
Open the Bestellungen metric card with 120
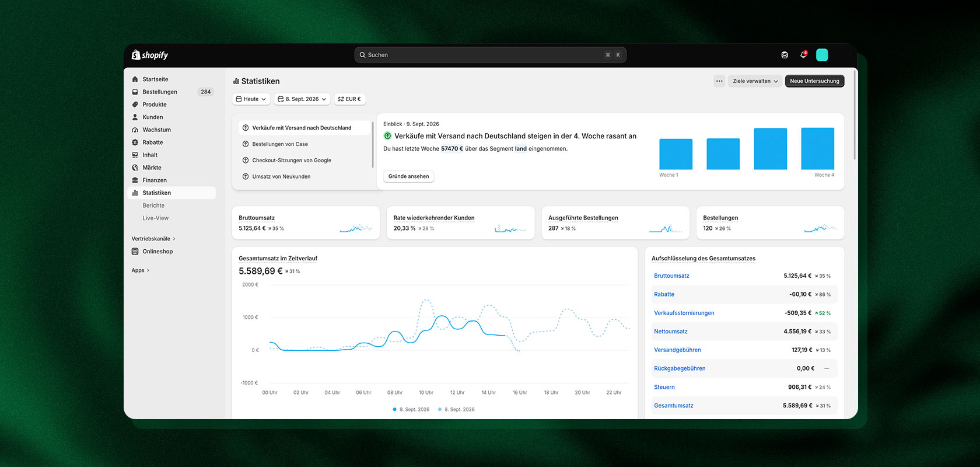click(770, 223)
